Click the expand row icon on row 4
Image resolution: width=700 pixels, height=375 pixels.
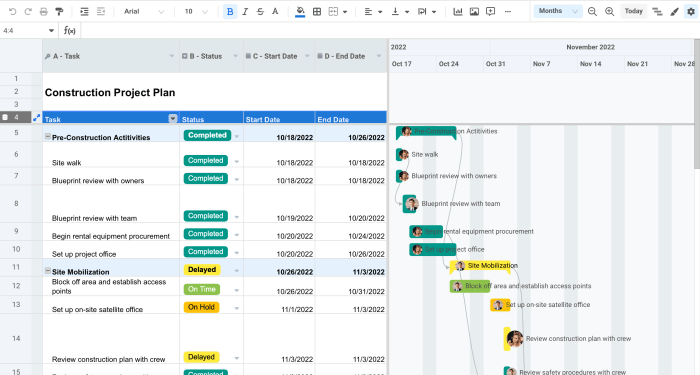(x=37, y=118)
